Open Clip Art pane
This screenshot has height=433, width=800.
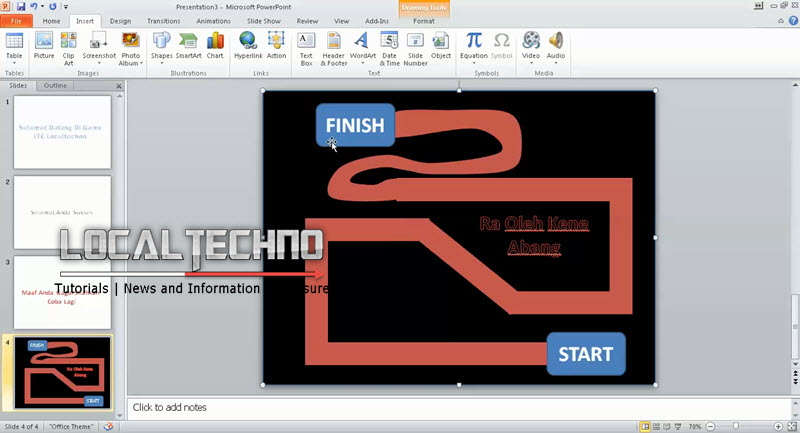pyautogui.click(x=68, y=48)
